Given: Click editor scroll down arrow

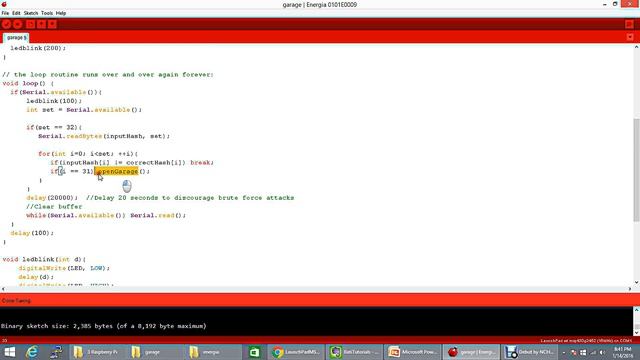Looking at the screenshot, I should pyautogui.click(x=636, y=282).
